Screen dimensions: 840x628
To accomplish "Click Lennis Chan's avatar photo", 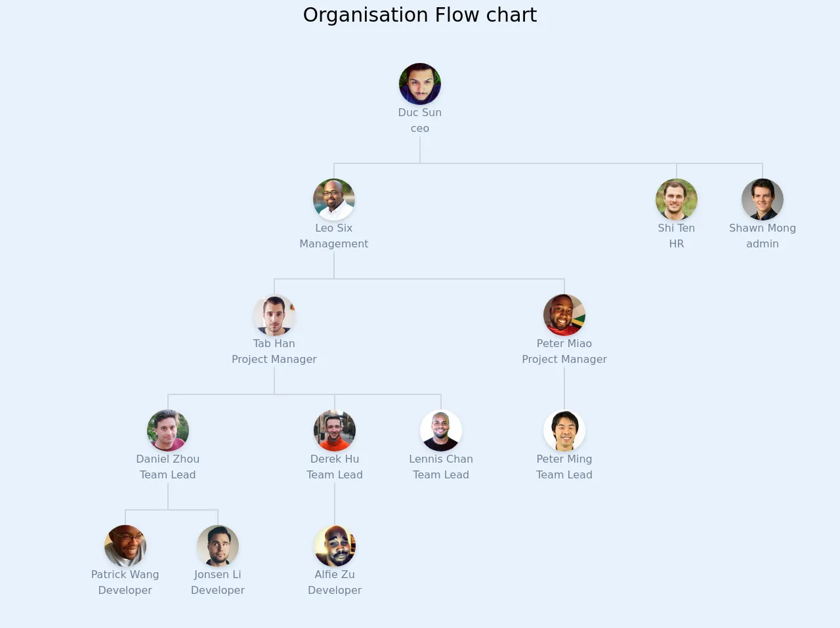I will tap(441, 430).
